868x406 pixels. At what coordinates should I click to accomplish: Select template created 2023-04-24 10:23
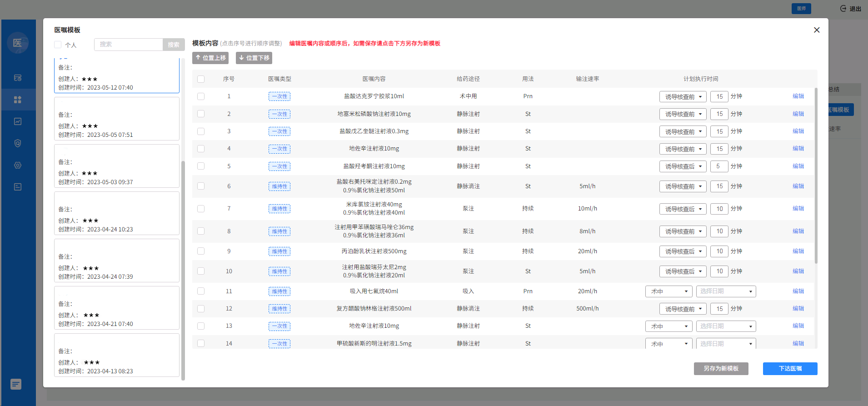[x=117, y=213]
